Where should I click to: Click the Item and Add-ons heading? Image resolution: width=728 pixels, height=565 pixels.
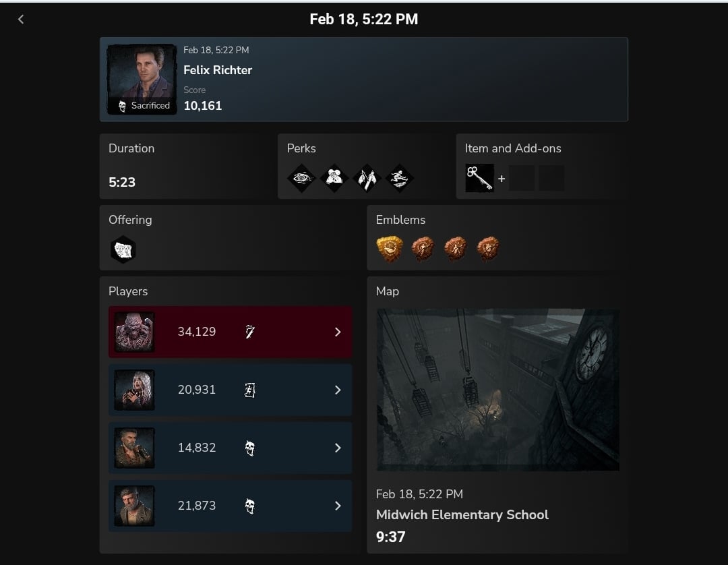[x=513, y=148]
